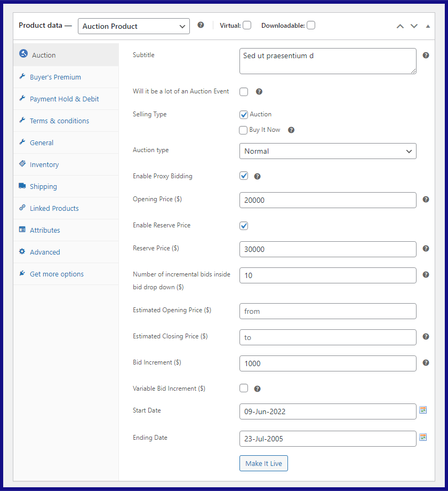The width and height of the screenshot is (448, 491).
Task: Collapse Product data panel with triangle toggle
Action: 428,26
